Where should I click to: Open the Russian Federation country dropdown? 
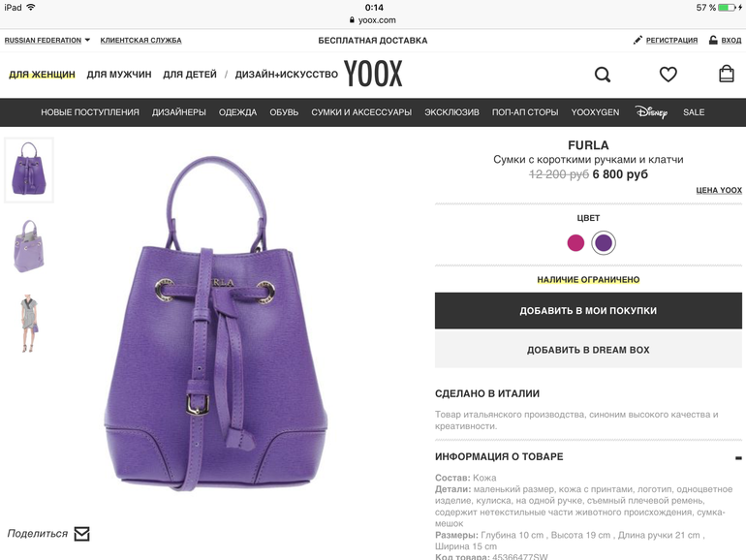click(x=47, y=41)
